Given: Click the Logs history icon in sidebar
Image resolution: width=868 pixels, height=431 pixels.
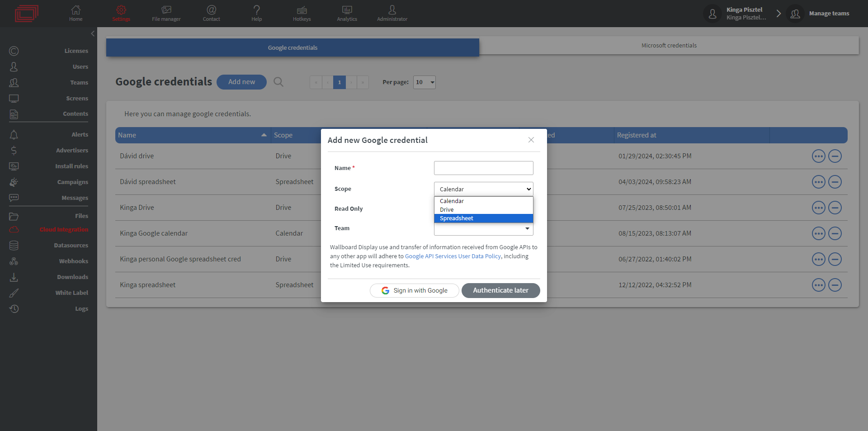Looking at the screenshot, I should [14, 309].
